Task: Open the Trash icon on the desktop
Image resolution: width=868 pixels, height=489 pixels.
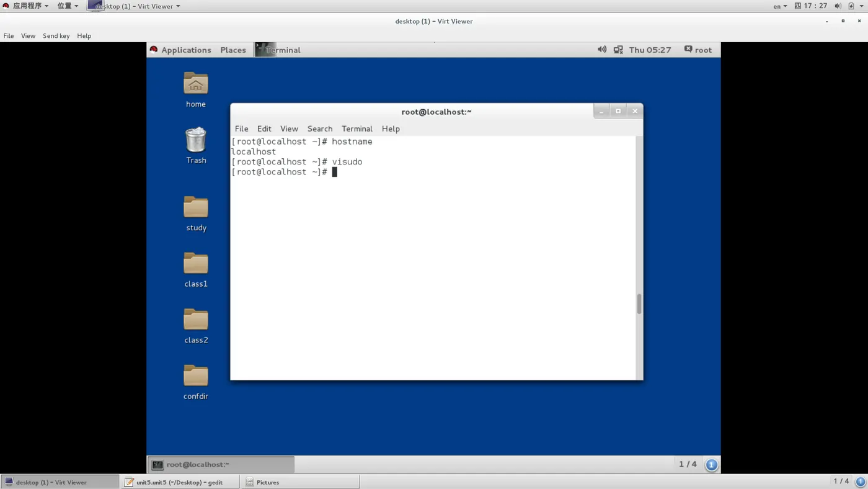Action: [196, 140]
